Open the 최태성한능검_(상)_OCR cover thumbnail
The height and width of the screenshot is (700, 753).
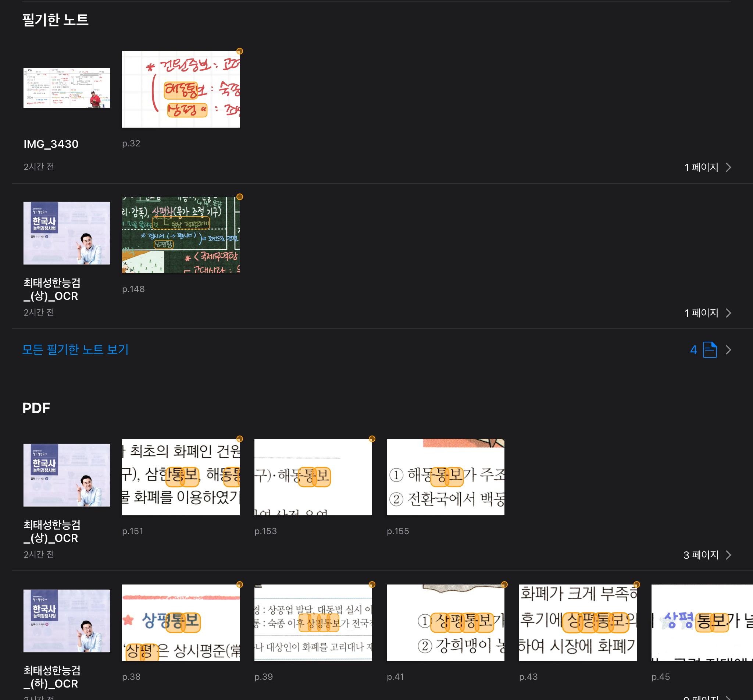67,232
